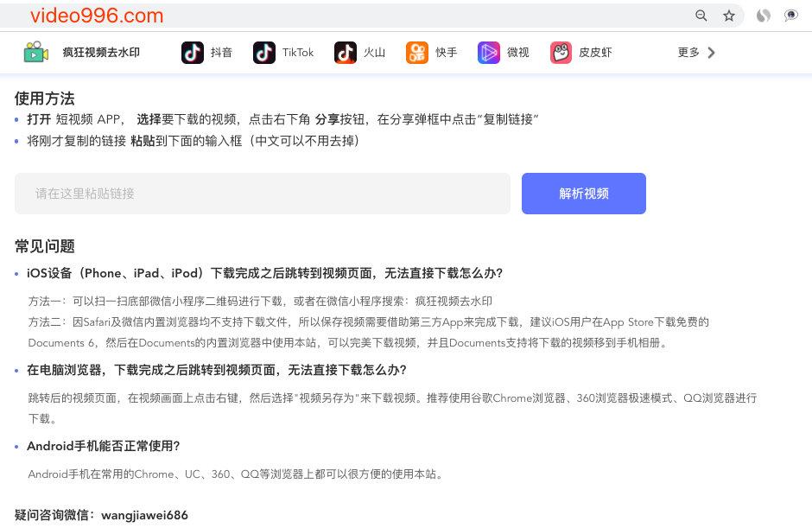
Task: Click the 方法一 answer line
Action: tap(260, 301)
